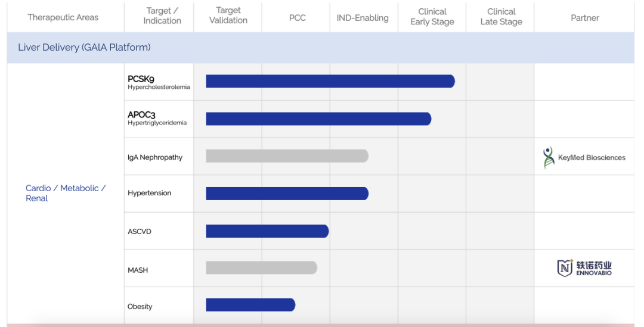Select the PCC column header
This screenshot has width=644, height=327.
click(x=297, y=18)
